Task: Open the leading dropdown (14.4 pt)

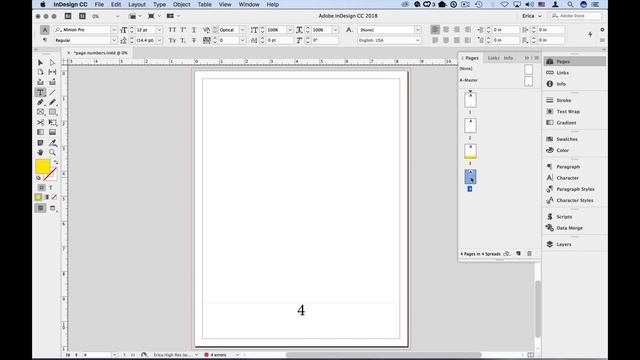Action: (x=159, y=40)
